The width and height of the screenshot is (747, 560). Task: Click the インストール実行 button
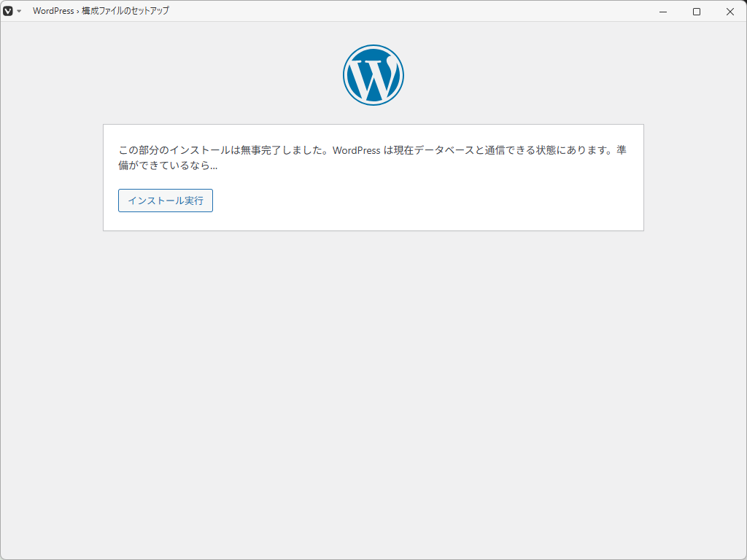[x=166, y=201]
